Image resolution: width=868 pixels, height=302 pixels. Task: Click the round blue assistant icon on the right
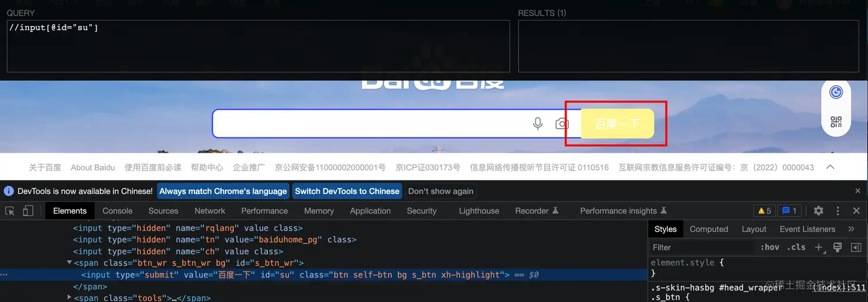tap(836, 92)
